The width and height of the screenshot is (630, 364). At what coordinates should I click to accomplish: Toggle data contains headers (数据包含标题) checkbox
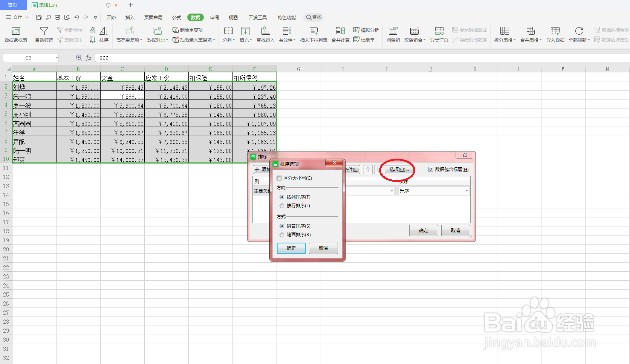(x=431, y=170)
